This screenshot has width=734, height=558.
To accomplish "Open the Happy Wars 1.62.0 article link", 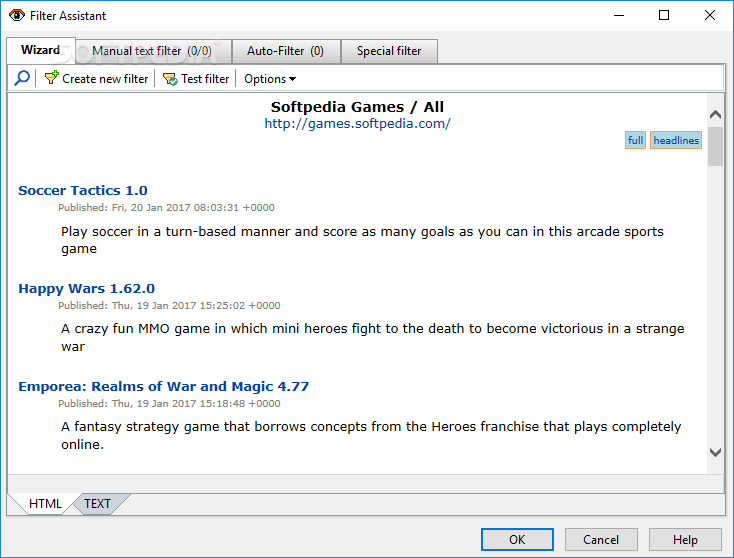I will click(87, 288).
